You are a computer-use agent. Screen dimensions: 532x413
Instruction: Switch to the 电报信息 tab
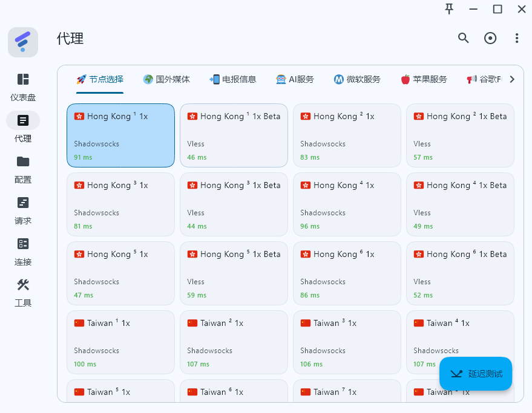[x=233, y=79]
